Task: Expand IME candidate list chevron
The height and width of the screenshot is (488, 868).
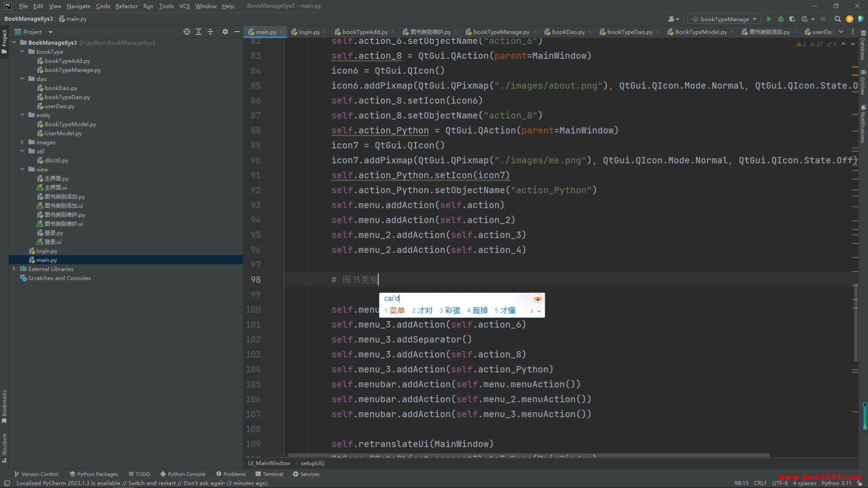Action: point(539,311)
